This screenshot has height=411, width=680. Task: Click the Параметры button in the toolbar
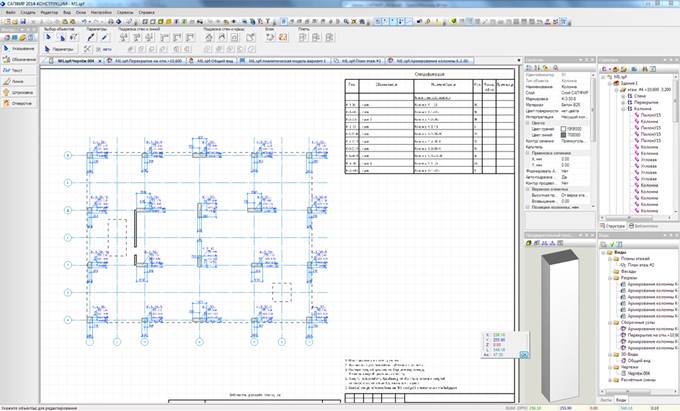pyautogui.click(x=60, y=49)
